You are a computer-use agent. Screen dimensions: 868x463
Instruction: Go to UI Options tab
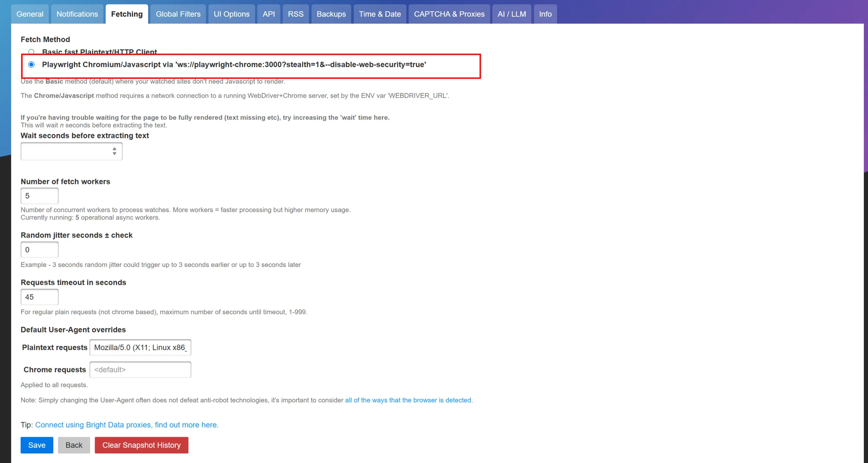click(x=231, y=14)
